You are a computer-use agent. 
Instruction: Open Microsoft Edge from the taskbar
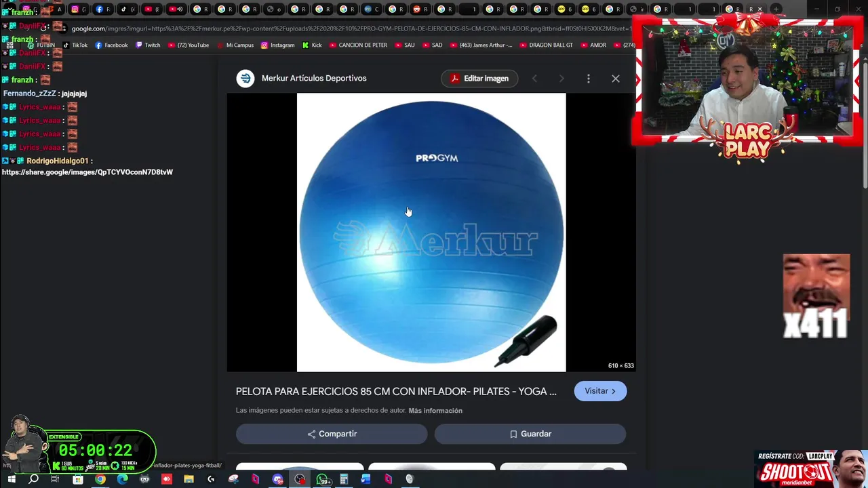122,479
